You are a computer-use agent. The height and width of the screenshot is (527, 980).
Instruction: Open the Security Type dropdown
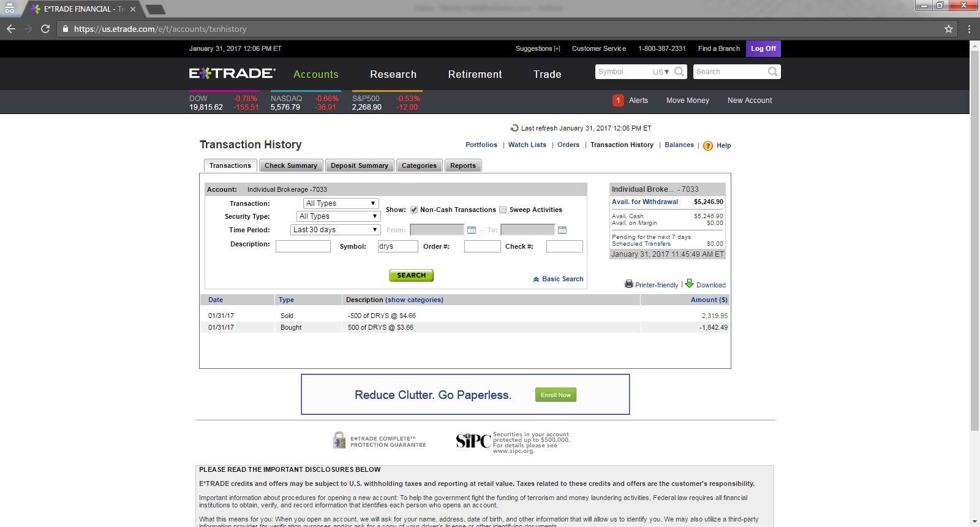tap(339, 216)
